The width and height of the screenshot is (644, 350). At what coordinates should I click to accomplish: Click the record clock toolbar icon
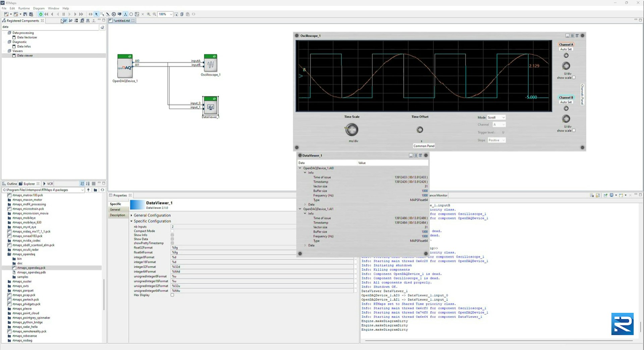click(114, 14)
